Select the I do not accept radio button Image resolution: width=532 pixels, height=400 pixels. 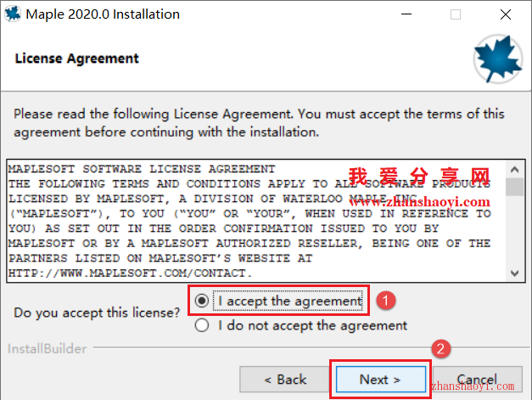202,325
